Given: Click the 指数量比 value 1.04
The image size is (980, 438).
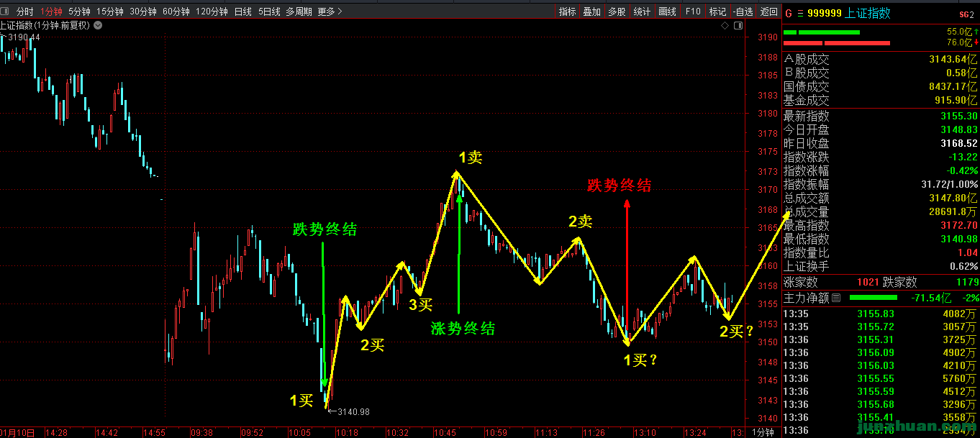Looking at the screenshot, I should coord(968,252).
